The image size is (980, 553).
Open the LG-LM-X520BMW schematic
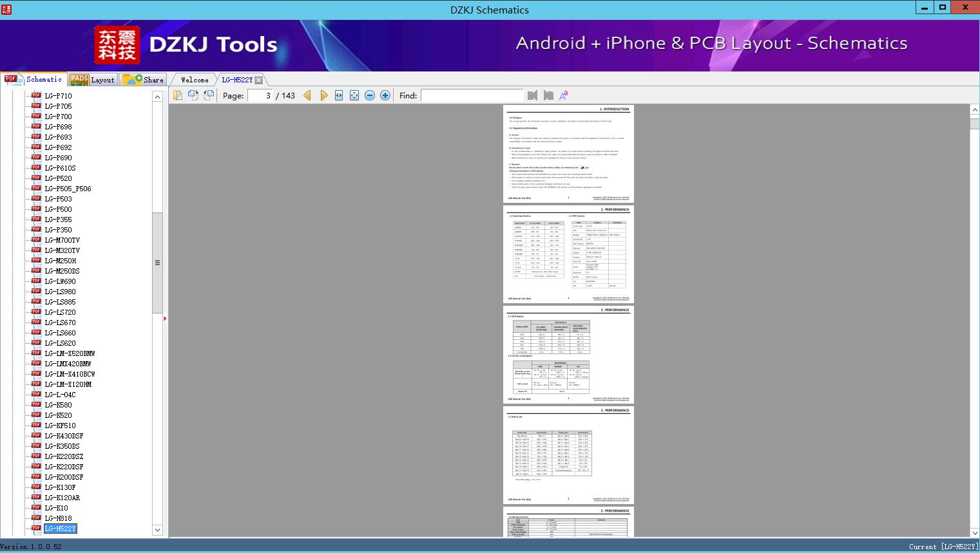pos(70,353)
